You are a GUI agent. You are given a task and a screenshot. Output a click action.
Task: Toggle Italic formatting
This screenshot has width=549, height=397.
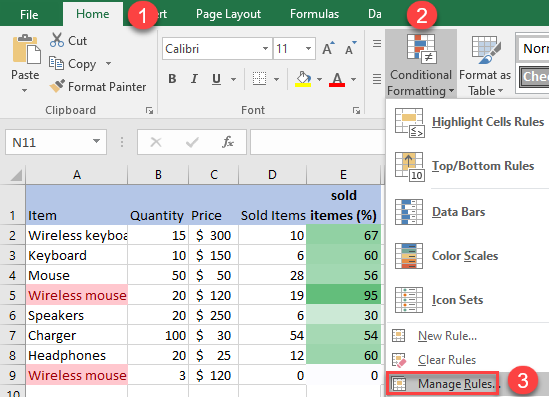pyautogui.click(x=194, y=79)
